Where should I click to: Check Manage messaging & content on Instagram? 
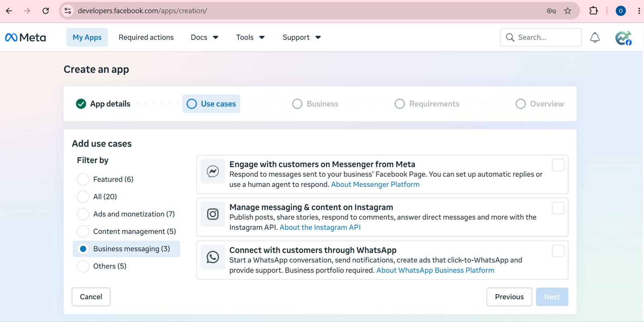(x=558, y=208)
